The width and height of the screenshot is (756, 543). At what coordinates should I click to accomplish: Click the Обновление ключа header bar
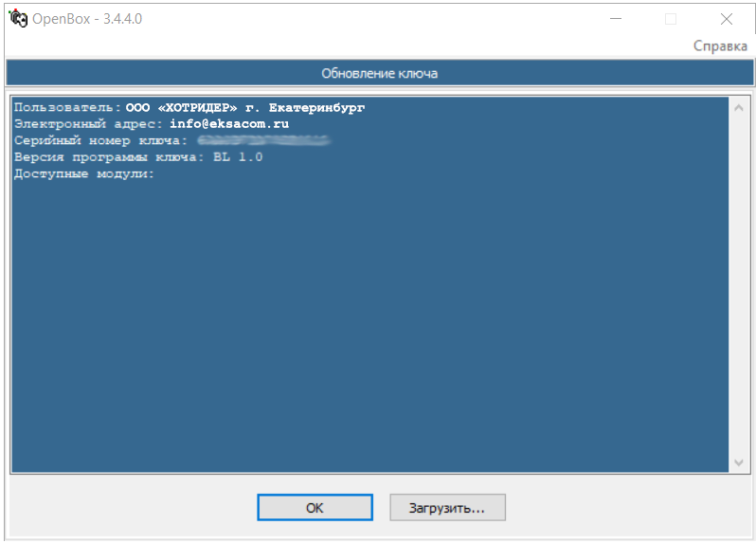pyautogui.click(x=379, y=73)
